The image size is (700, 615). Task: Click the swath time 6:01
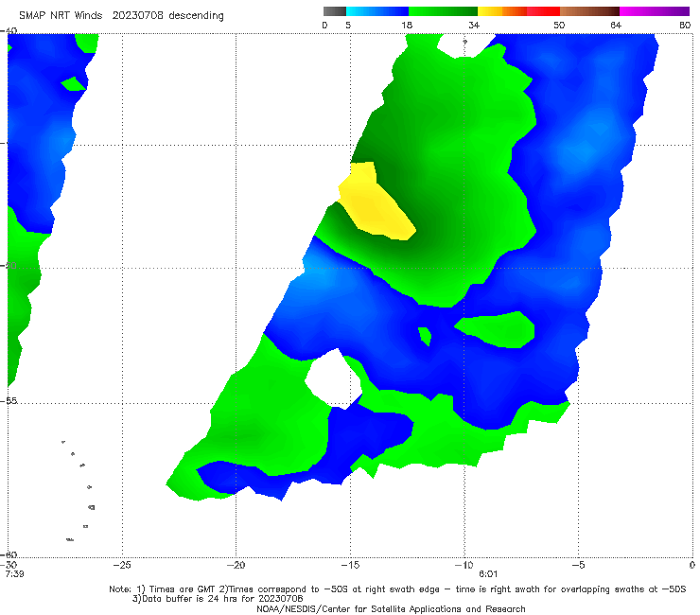point(488,574)
